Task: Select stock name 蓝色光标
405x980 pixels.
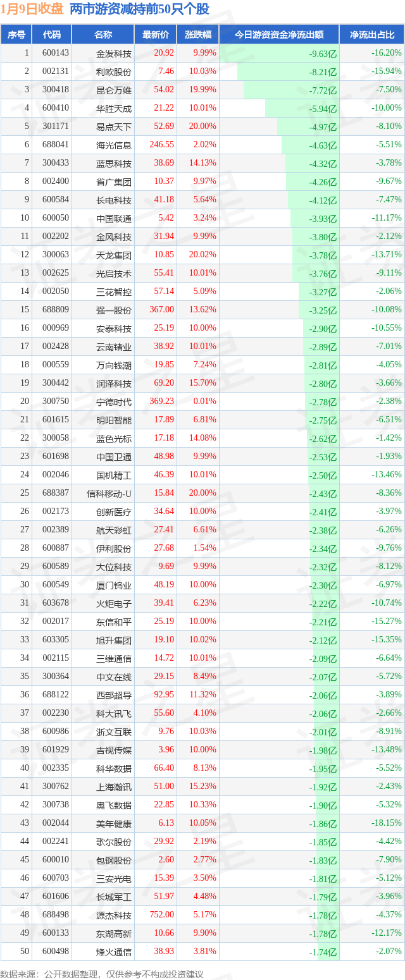Action: [114, 438]
